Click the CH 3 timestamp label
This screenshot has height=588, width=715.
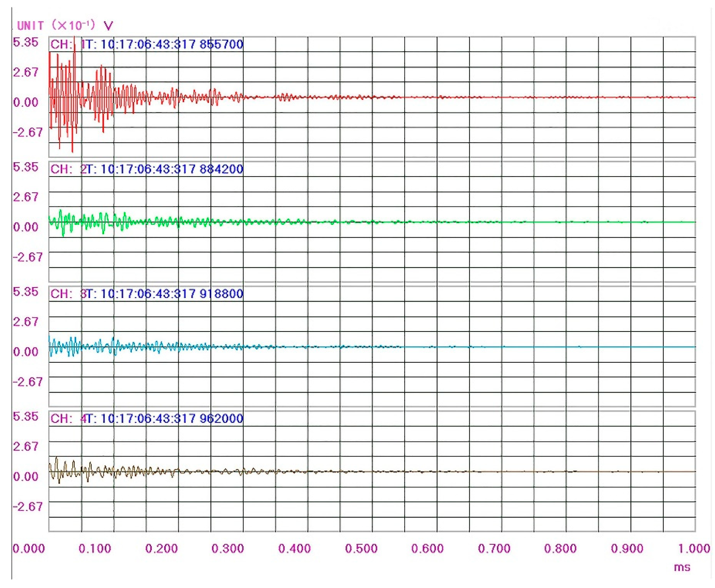pyautogui.click(x=147, y=294)
